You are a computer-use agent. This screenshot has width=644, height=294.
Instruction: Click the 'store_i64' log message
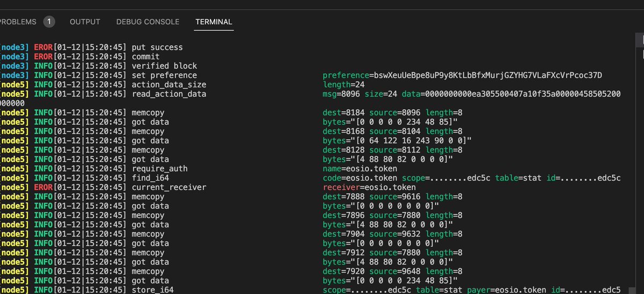152,290
